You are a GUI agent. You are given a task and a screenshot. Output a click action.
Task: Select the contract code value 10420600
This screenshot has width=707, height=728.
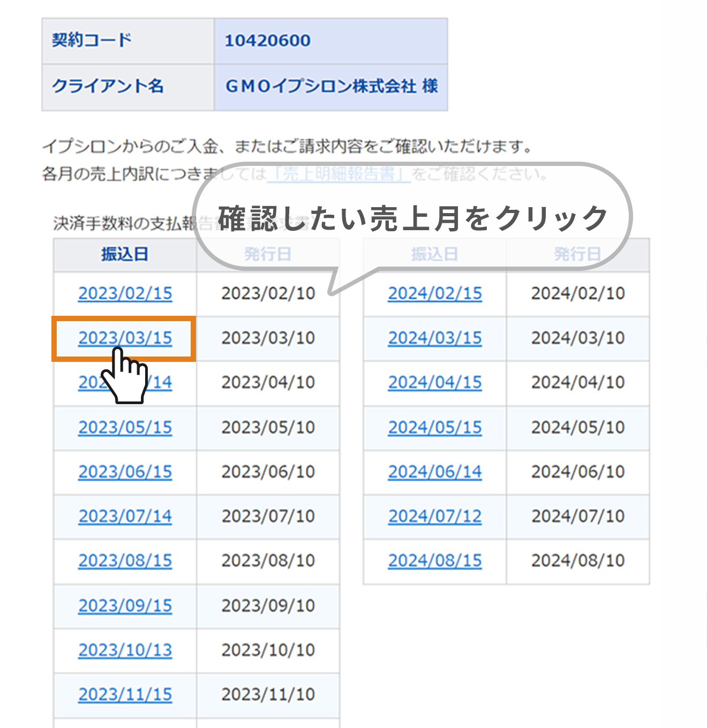[267, 41]
